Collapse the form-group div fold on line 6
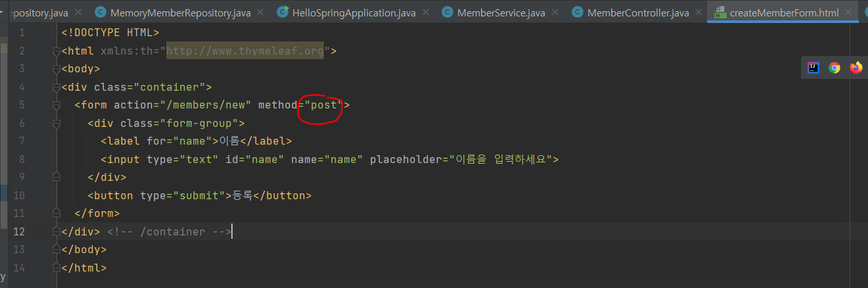Image resolution: width=868 pixels, height=288 pixels. [57, 123]
